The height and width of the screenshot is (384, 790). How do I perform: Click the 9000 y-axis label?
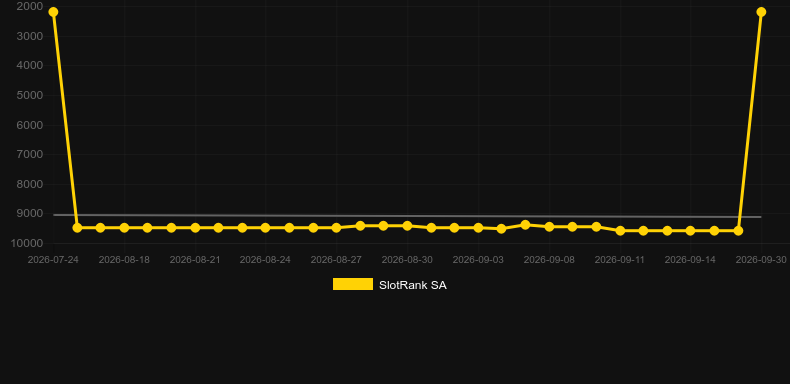(x=30, y=214)
